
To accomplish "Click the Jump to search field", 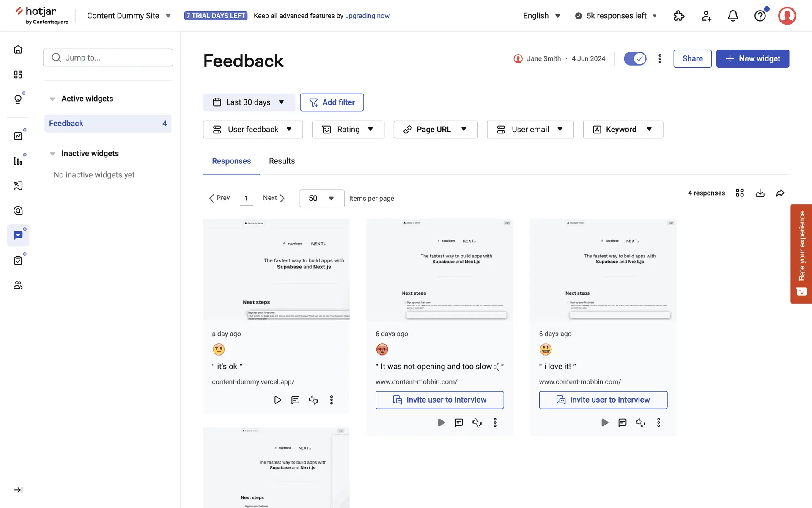I will tap(108, 58).
